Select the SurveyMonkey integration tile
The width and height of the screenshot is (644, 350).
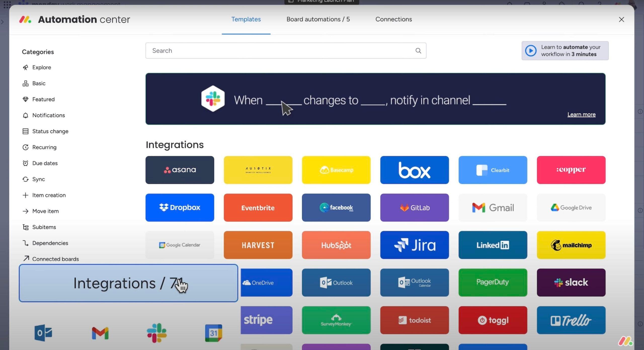336,320
